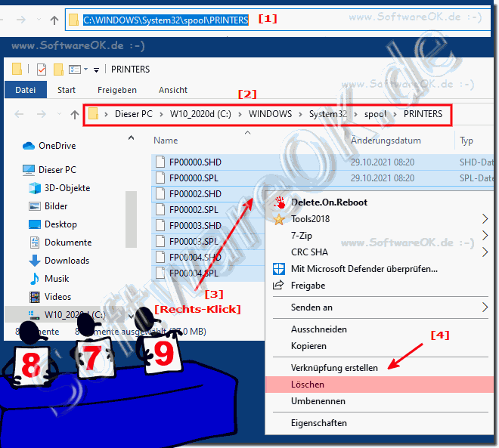
Task: Choose Freigabe in the context menu
Action: click(x=380, y=286)
